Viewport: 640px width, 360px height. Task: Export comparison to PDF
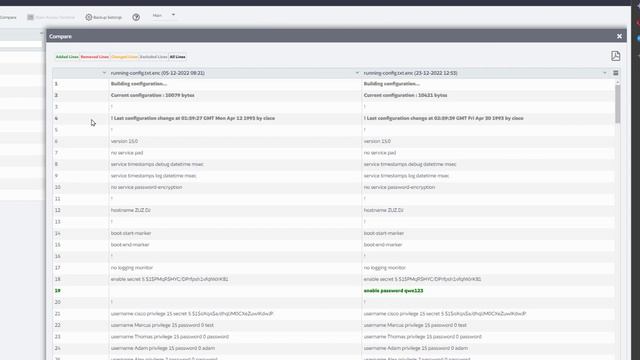616,56
